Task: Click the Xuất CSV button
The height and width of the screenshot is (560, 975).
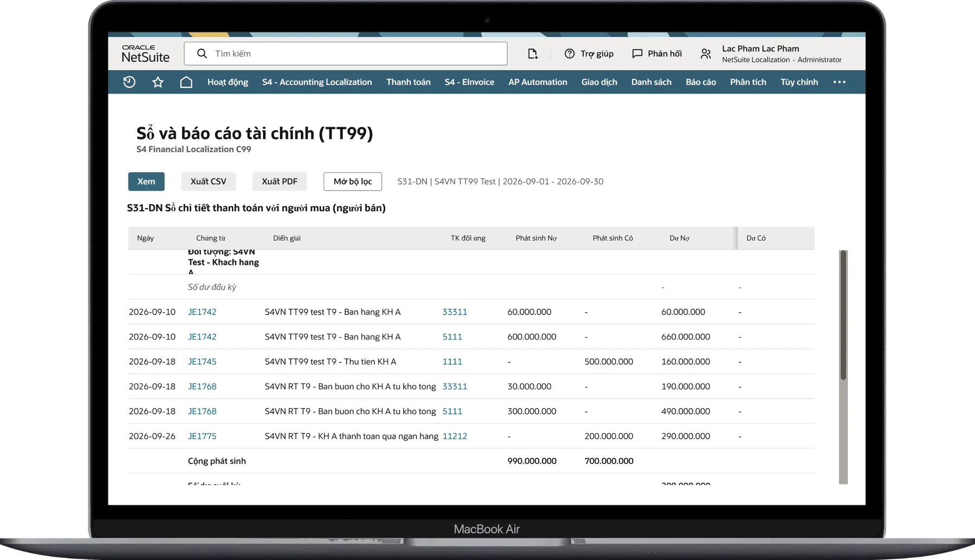Action: (209, 181)
